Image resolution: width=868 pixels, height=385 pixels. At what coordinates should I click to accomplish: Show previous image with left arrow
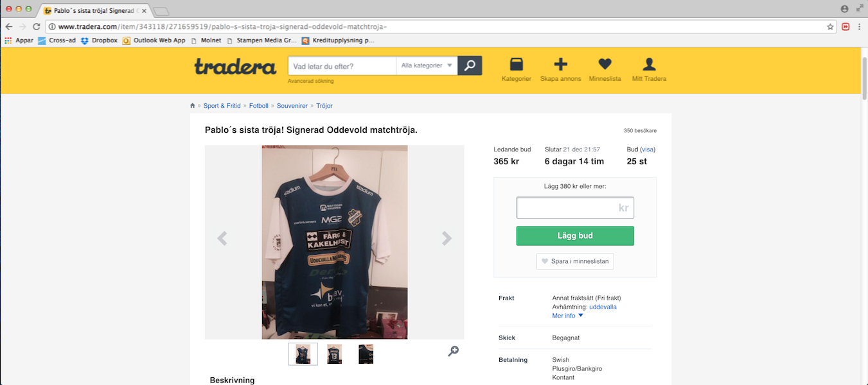point(222,239)
